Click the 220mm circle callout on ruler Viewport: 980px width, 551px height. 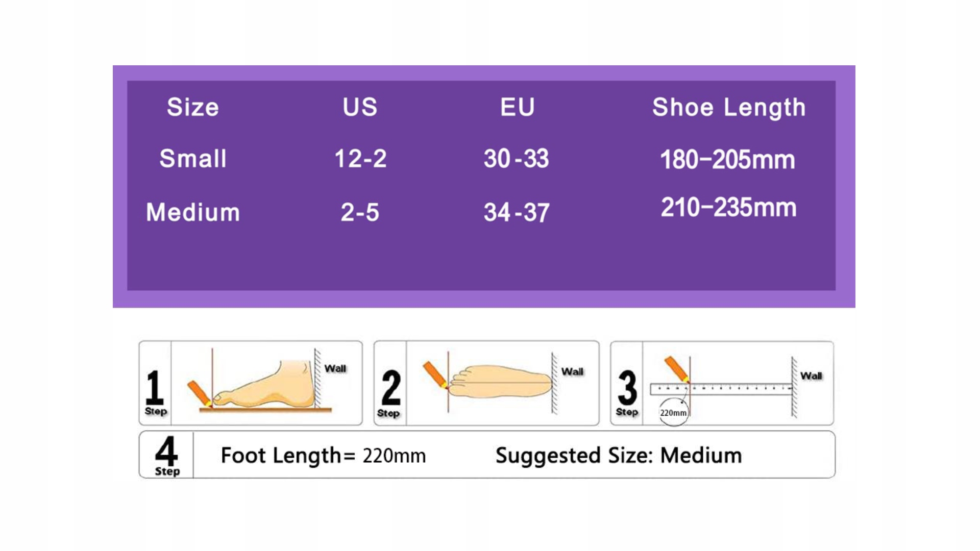click(673, 412)
